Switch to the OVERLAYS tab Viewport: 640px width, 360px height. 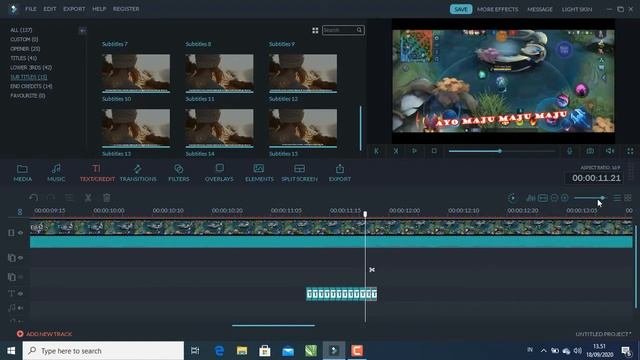(219, 173)
